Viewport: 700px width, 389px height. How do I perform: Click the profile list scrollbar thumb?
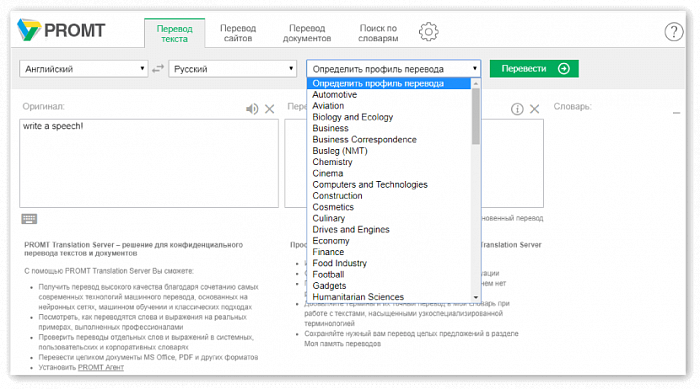(x=476, y=116)
